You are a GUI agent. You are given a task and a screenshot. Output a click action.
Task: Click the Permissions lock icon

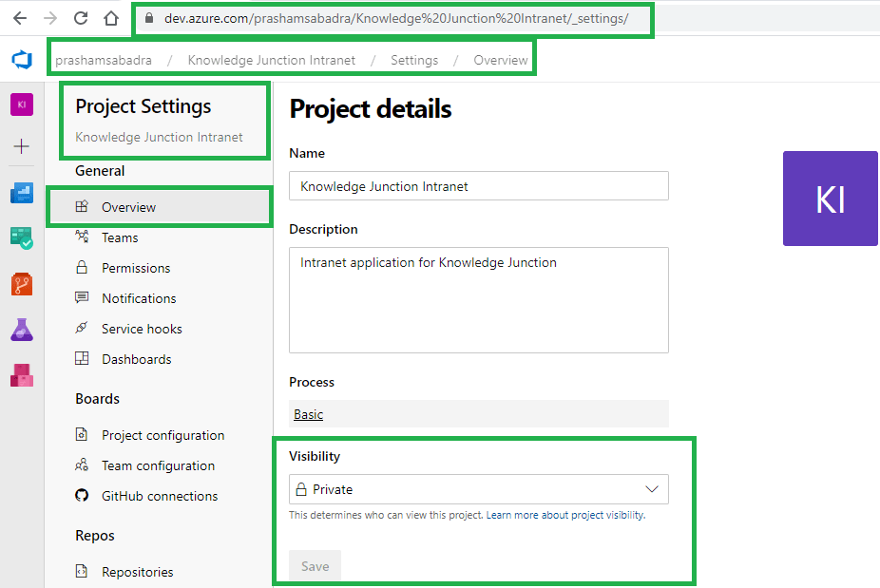pos(82,267)
